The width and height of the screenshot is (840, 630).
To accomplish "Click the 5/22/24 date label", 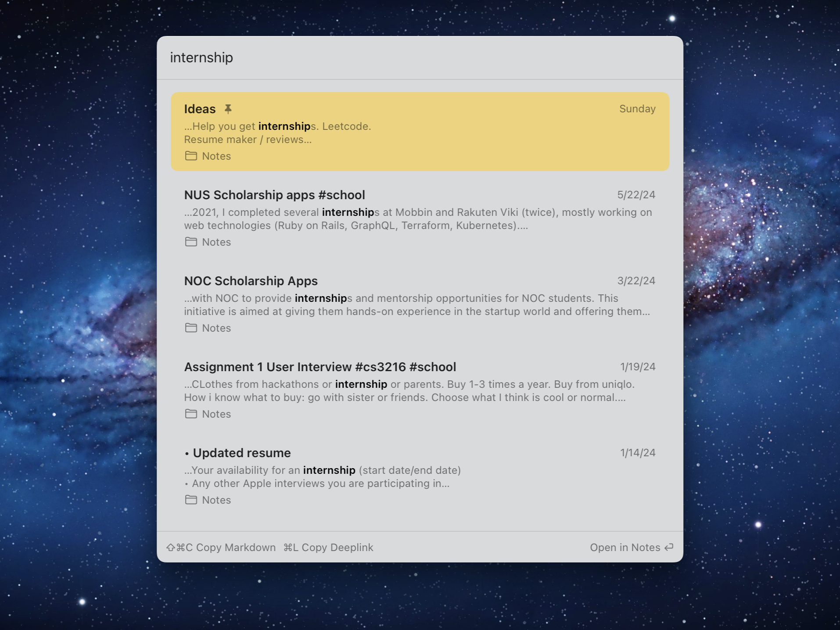I will (636, 195).
